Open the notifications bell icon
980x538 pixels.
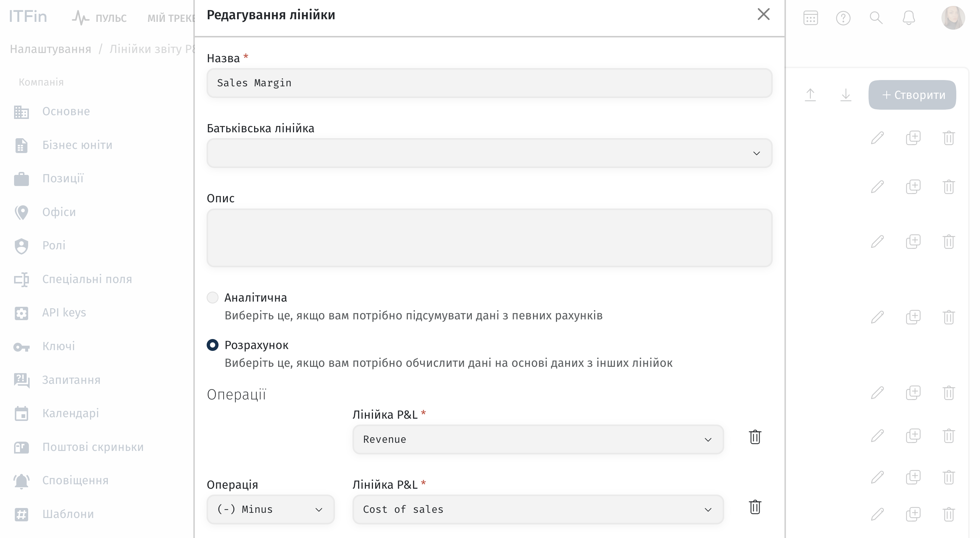(909, 18)
